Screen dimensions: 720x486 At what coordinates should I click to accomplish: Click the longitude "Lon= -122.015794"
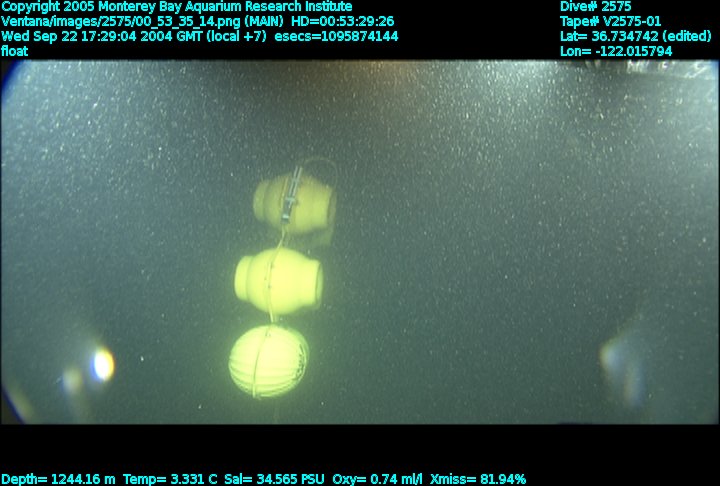(x=616, y=51)
